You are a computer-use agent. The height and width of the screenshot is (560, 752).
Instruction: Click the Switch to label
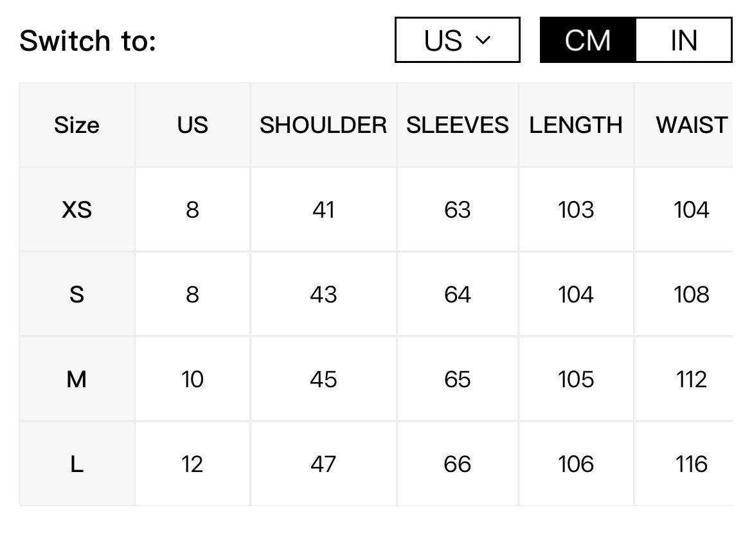click(x=88, y=40)
